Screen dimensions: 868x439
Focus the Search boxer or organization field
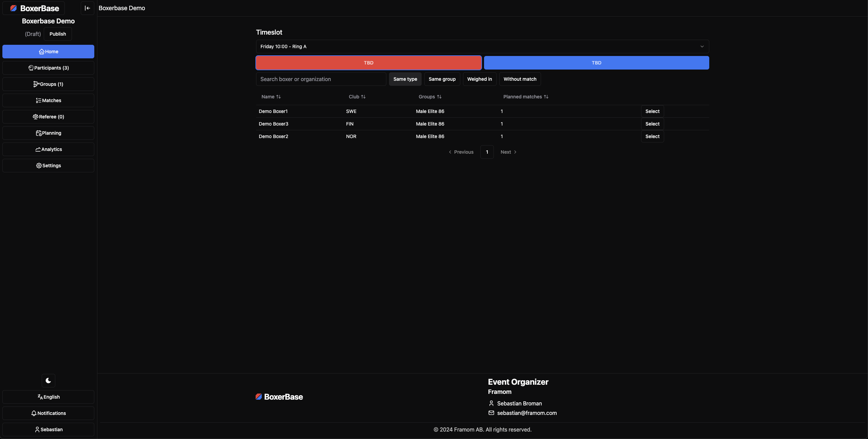[x=321, y=79]
